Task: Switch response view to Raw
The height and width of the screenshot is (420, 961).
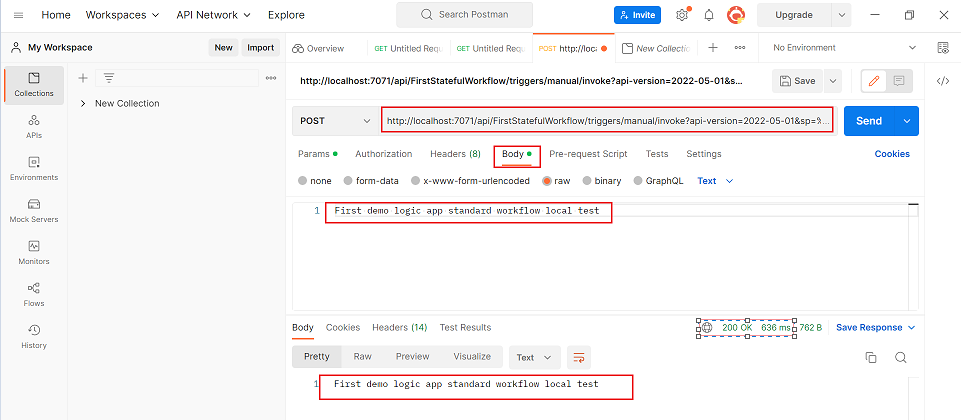Action: click(362, 356)
